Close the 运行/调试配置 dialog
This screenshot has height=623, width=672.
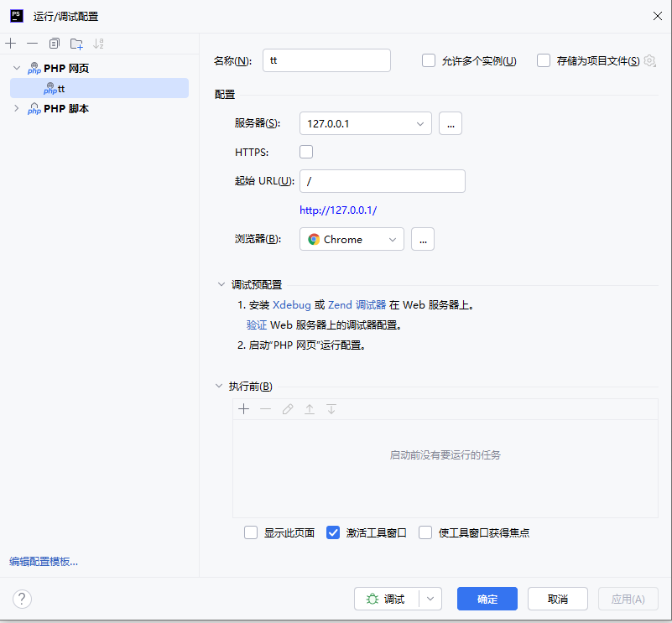(x=658, y=16)
